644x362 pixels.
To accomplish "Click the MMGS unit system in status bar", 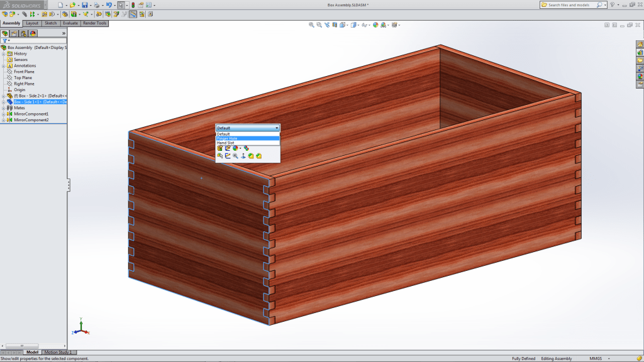I will (x=596, y=359).
